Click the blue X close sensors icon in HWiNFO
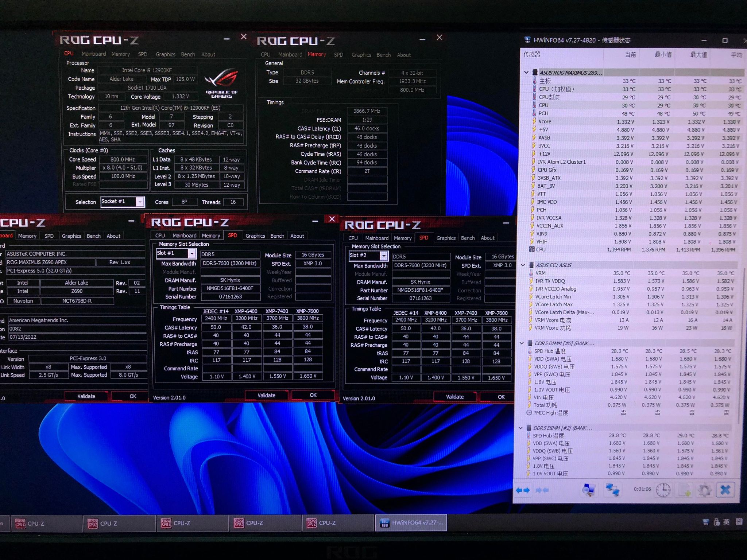 (725, 490)
